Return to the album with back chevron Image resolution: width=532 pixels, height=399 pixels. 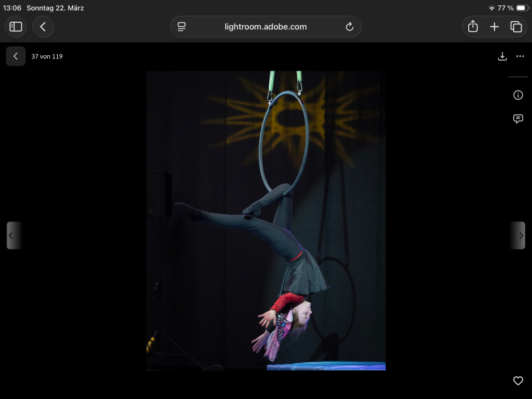tap(16, 57)
